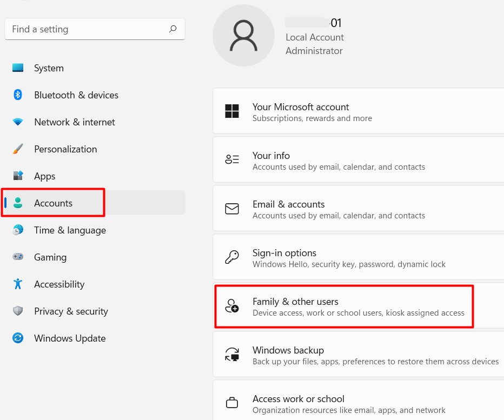The image size is (504, 420).
Task: Click the Privacy shield icon
Action: pos(18,311)
